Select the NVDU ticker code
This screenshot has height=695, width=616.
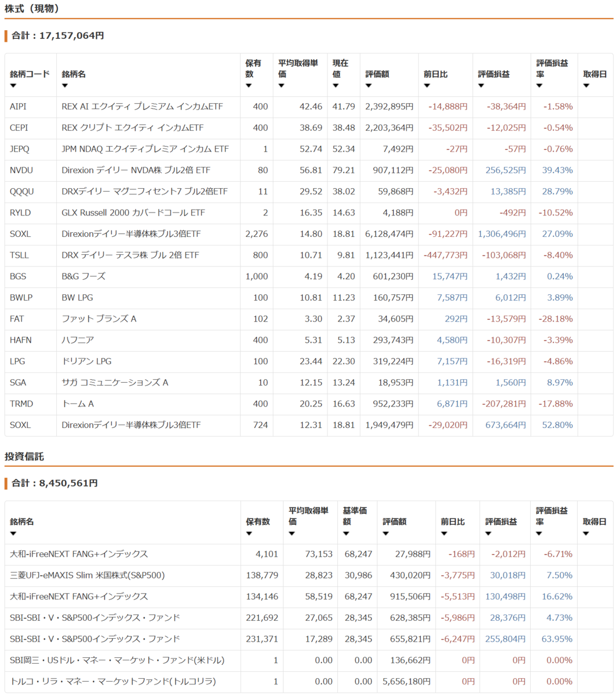pyautogui.click(x=21, y=170)
